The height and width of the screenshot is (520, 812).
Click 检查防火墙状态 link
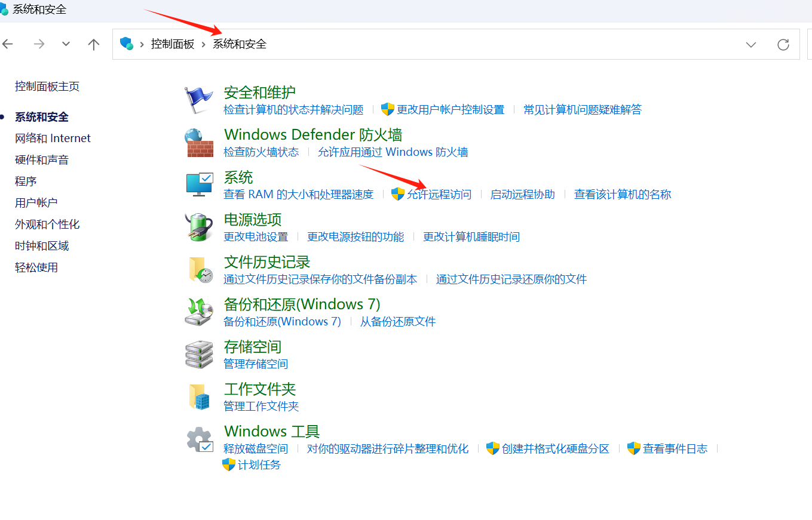click(x=261, y=152)
